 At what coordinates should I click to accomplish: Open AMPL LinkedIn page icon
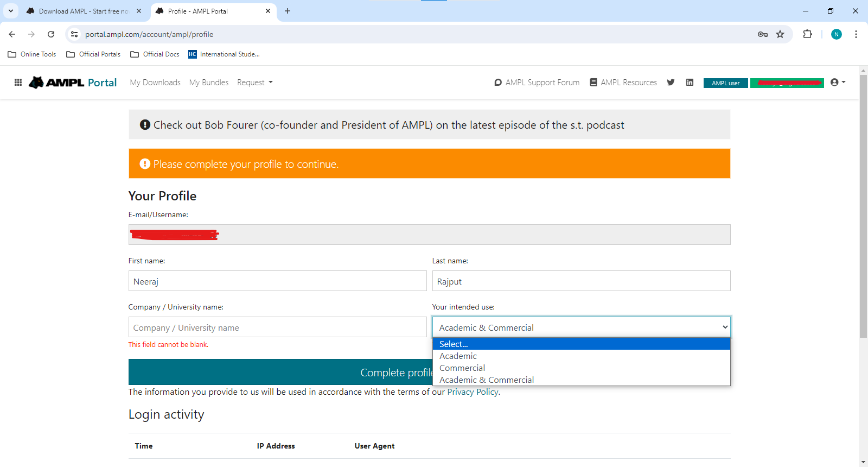pyautogui.click(x=690, y=83)
